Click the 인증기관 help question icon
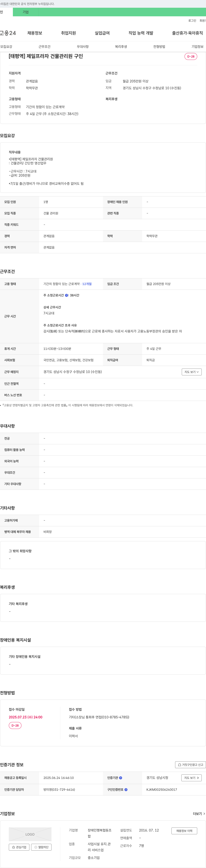The image size is (206, 868). tap(121, 778)
